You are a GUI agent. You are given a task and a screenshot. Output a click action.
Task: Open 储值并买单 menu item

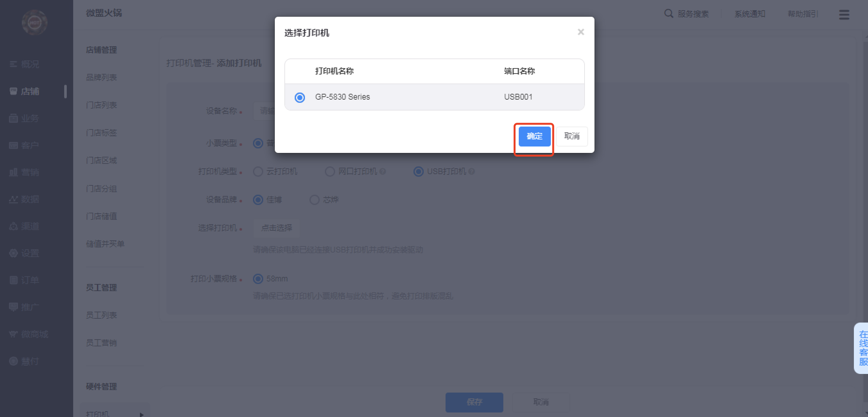click(x=105, y=244)
